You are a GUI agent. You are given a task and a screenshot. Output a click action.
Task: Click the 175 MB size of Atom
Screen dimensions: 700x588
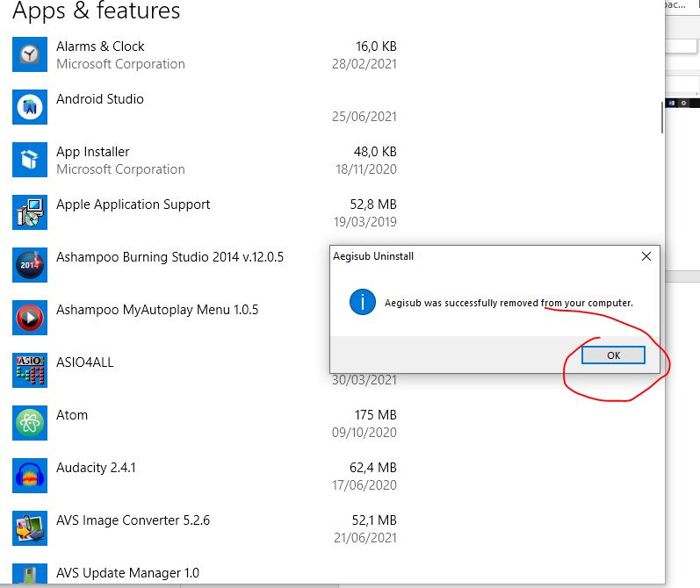tap(376, 415)
